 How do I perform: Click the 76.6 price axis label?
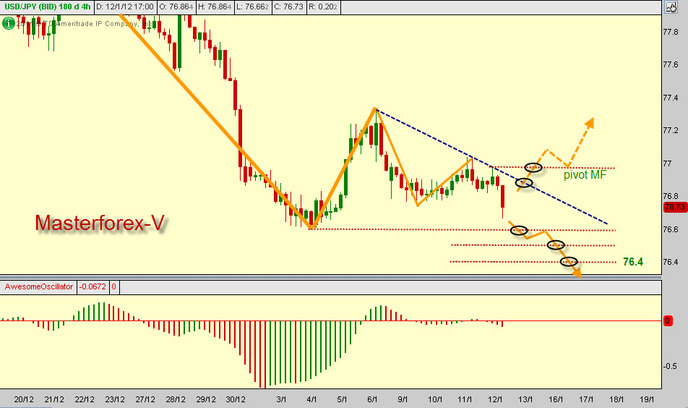[670, 229]
